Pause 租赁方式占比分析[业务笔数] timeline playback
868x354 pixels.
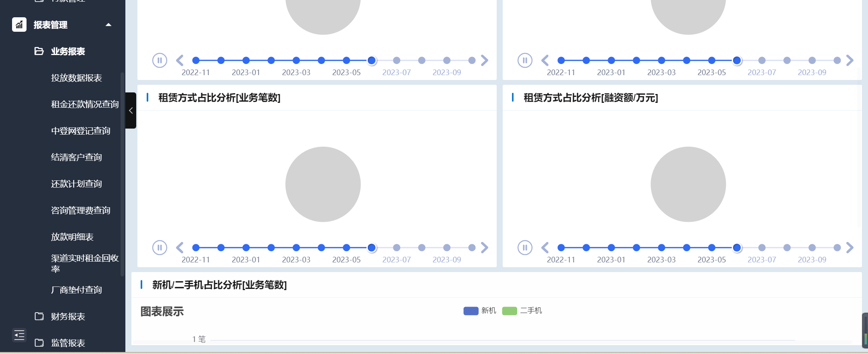pyautogui.click(x=160, y=248)
